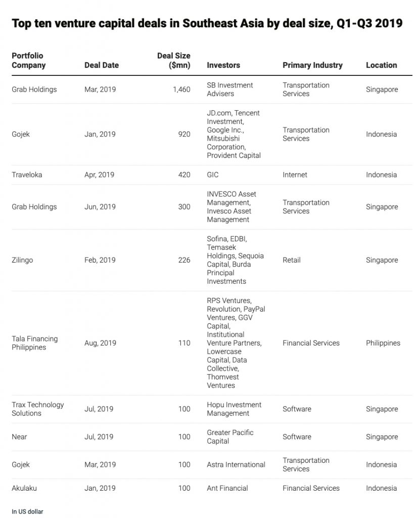Click the Near company cell
Image resolution: width=420 pixels, height=518 pixels.
tap(19, 437)
